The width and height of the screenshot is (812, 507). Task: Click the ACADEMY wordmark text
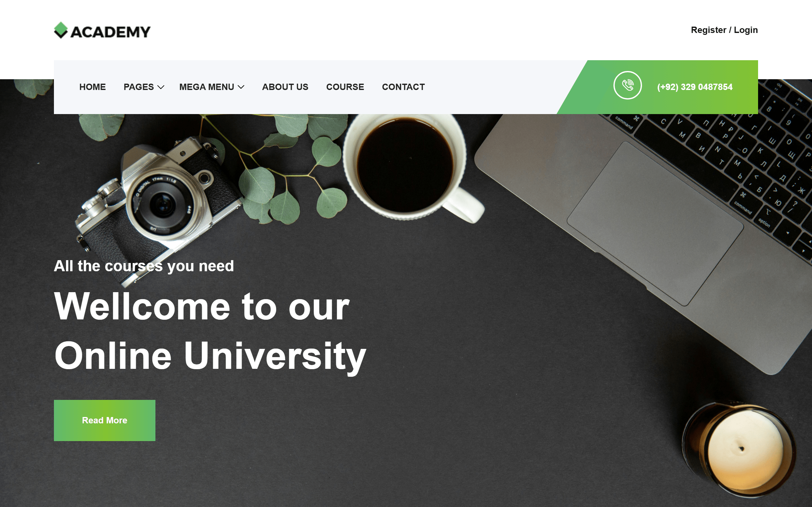[x=110, y=32]
